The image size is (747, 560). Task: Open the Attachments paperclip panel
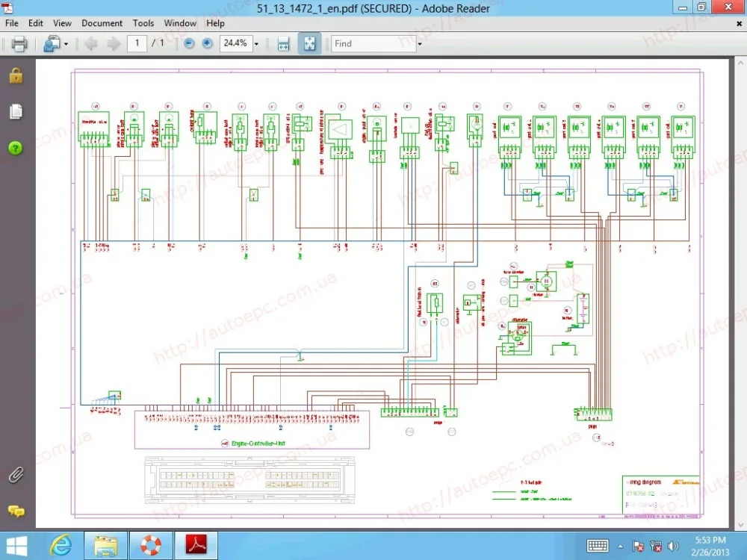(16, 474)
